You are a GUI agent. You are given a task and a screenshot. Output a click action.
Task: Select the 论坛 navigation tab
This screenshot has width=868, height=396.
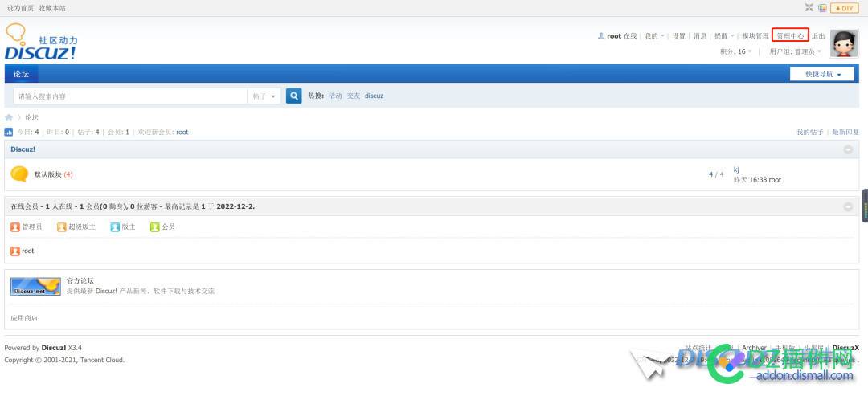21,74
